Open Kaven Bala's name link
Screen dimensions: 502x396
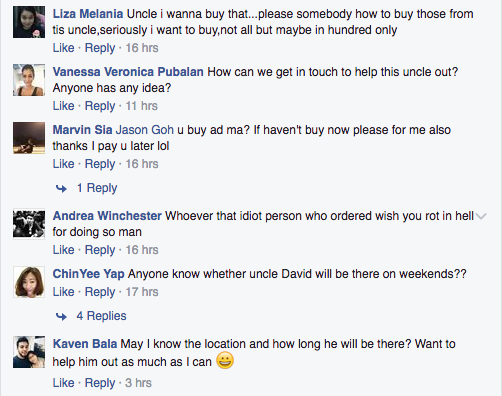(x=85, y=344)
